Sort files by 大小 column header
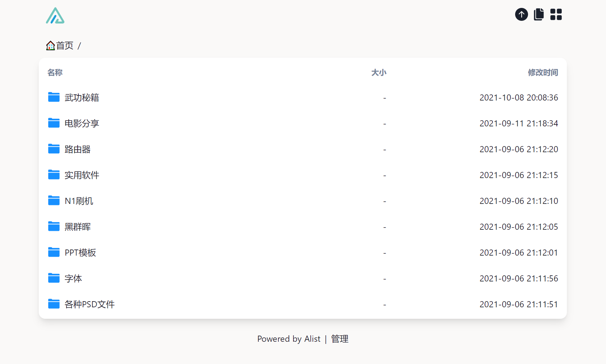606x364 pixels. pos(379,73)
